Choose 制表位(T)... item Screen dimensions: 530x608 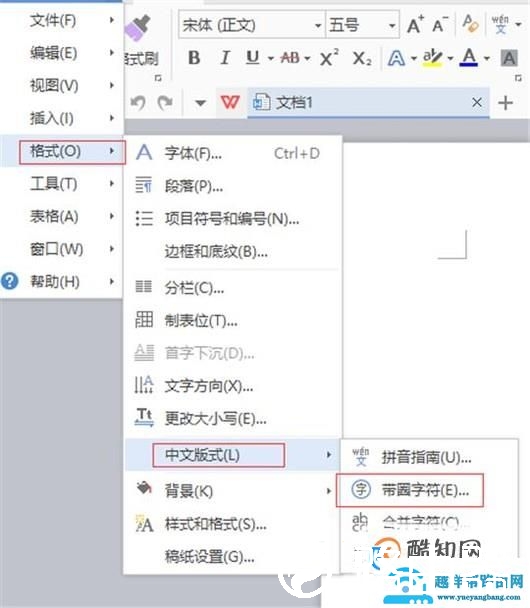233,320
